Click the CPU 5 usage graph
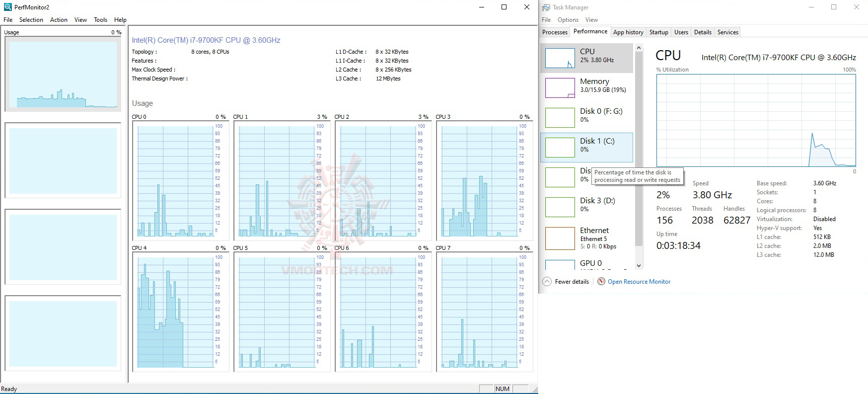Image resolution: width=868 pixels, height=394 pixels. click(282, 312)
